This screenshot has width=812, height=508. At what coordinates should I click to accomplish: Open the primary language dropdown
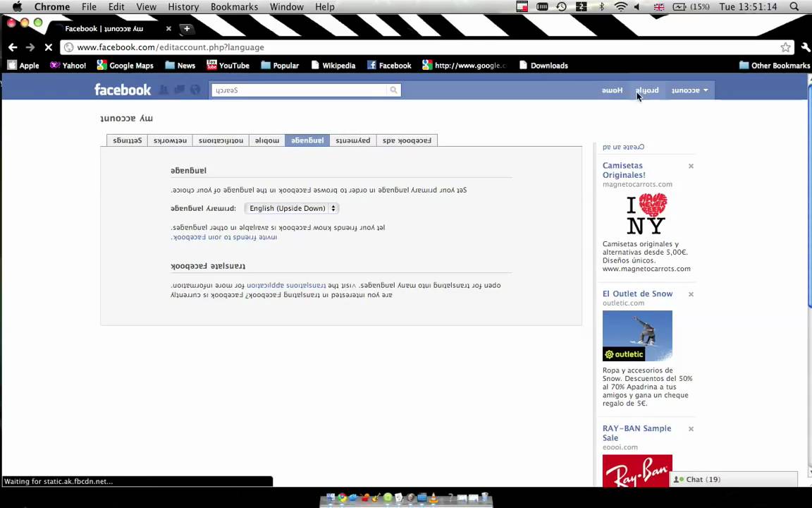(292, 208)
